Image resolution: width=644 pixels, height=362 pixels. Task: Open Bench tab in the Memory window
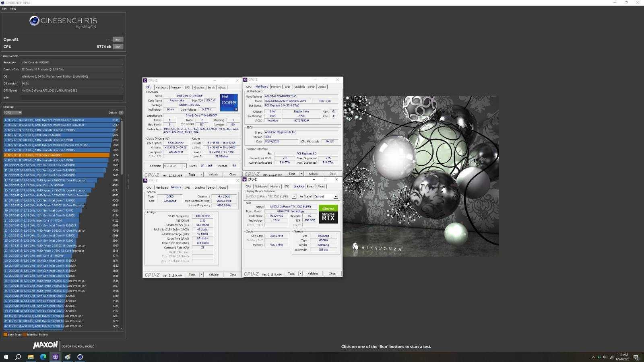coord(211,187)
